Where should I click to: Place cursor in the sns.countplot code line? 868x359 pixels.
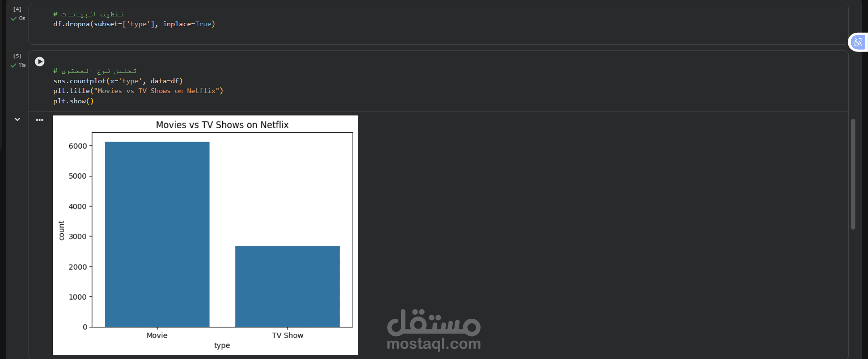click(118, 81)
